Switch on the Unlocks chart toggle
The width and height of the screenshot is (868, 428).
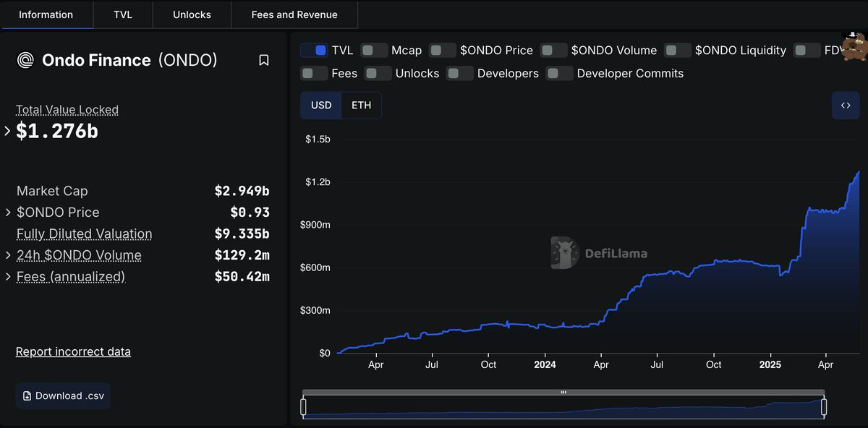[x=378, y=73]
